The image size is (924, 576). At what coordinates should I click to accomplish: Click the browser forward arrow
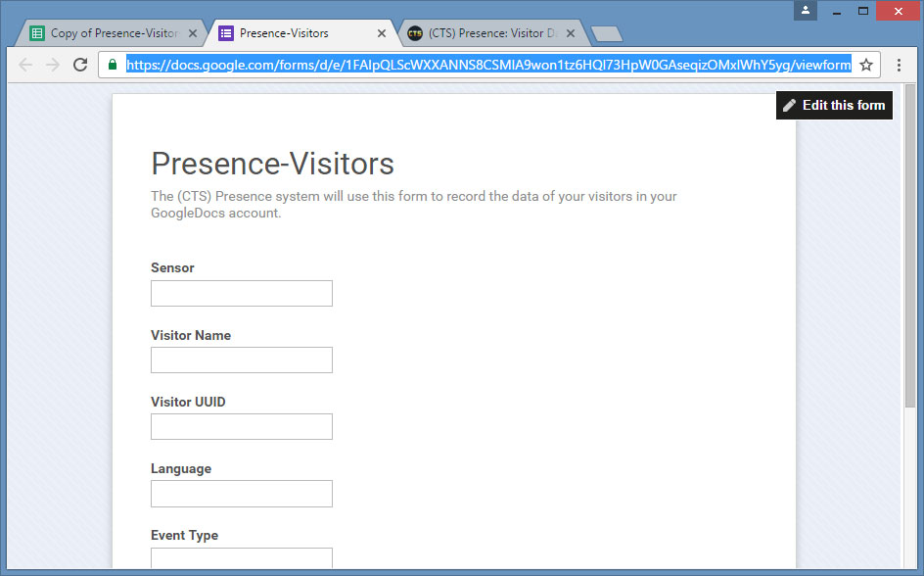pyautogui.click(x=53, y=65)
